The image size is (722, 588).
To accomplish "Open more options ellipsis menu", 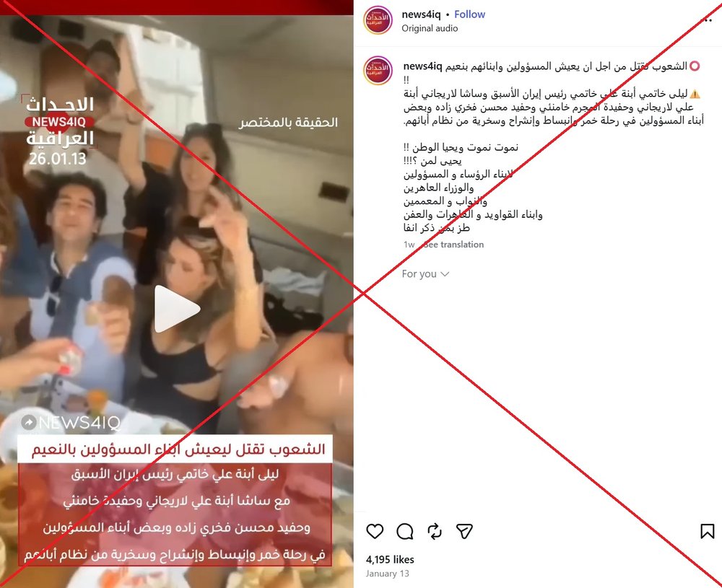I will coord(708,21).
